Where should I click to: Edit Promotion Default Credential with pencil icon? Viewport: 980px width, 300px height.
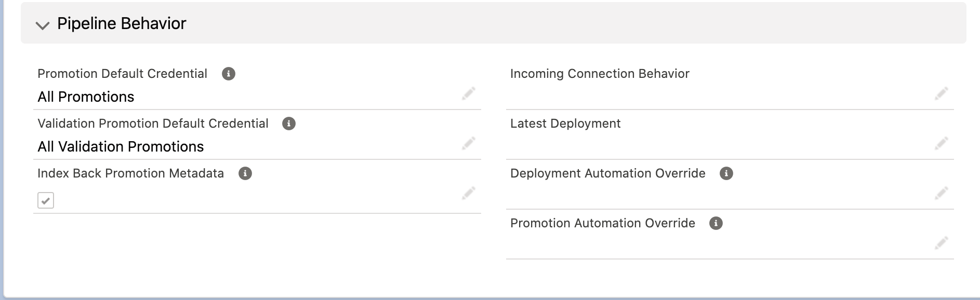469,93
